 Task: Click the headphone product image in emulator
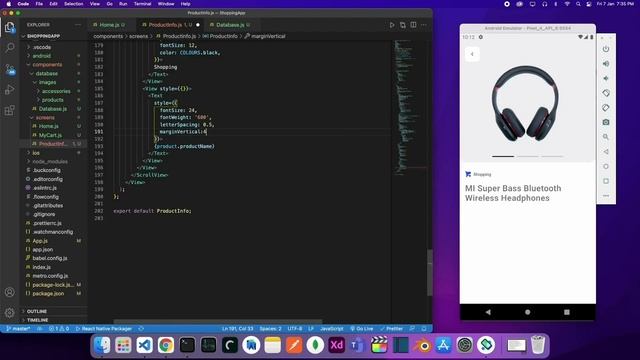[525, 104]
